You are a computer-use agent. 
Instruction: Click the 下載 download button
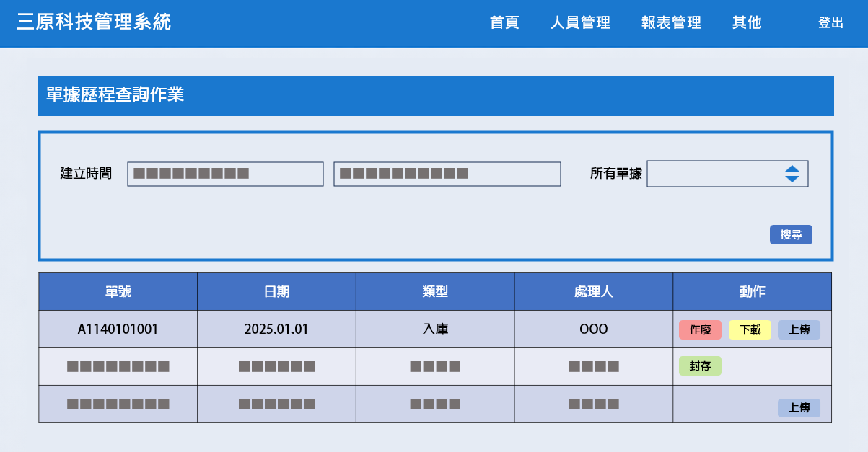point(749,329)
